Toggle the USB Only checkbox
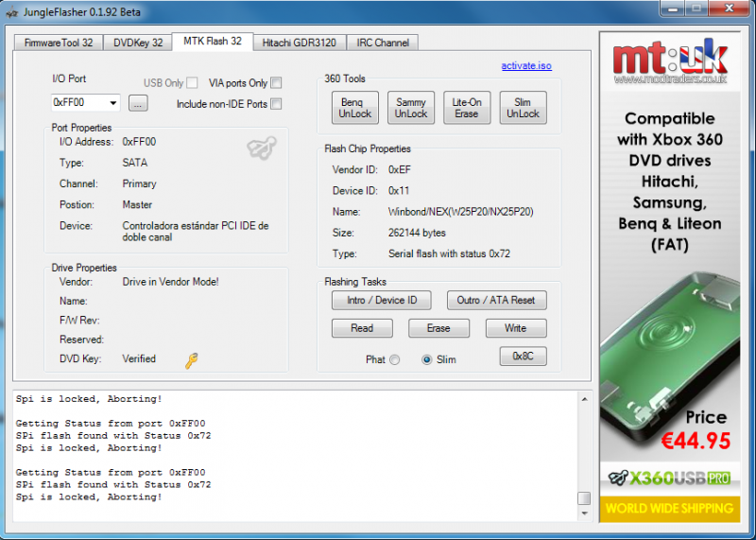This screenshot has width=756, height=540. [x=192, y=83]
